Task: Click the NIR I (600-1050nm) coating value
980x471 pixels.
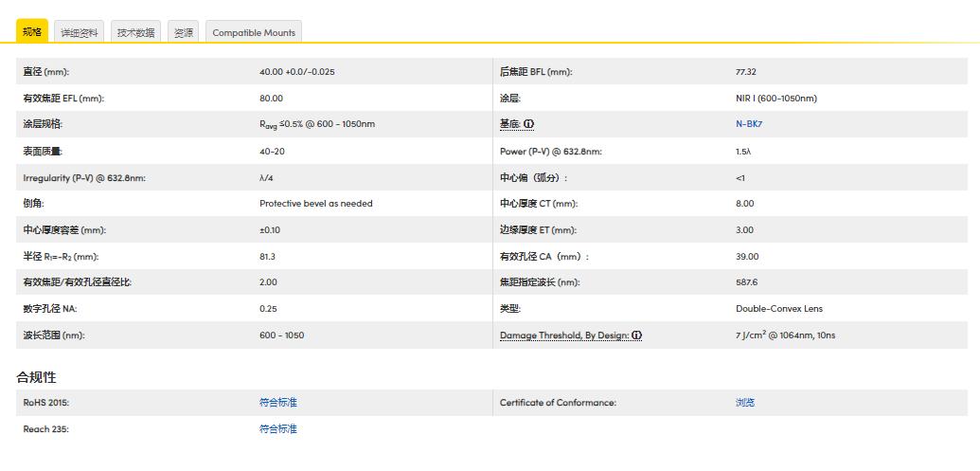Action: pos(775,99)
